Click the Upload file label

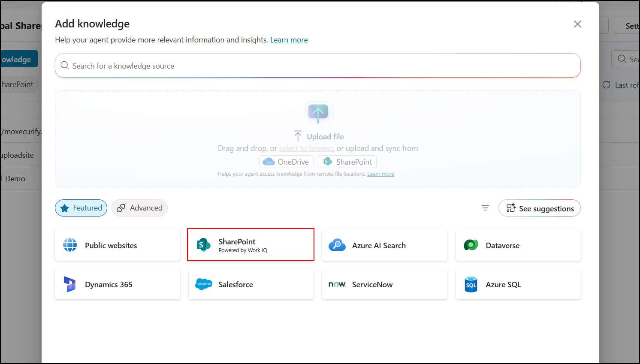point(325,136)
